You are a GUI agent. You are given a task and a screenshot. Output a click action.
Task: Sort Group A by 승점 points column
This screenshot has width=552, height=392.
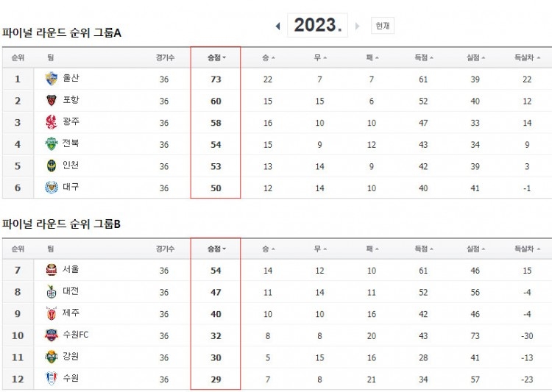(x=216, y=57)
